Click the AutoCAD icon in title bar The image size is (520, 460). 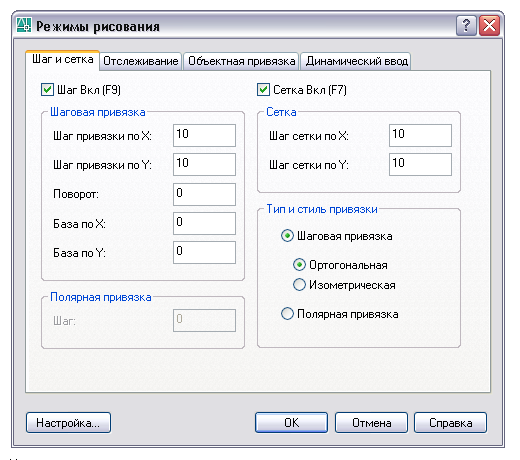tap(24, 25)
